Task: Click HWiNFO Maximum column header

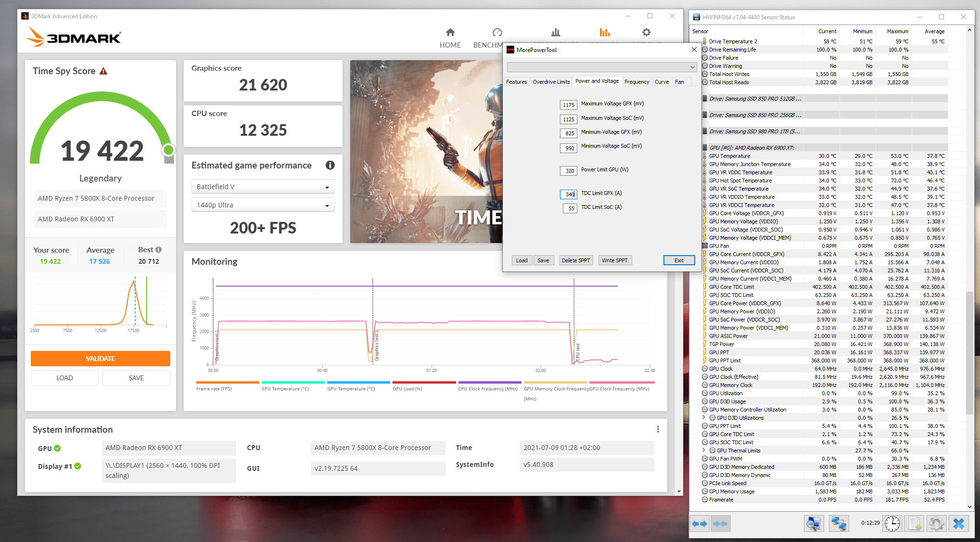Action: click(x=893, y=31)
